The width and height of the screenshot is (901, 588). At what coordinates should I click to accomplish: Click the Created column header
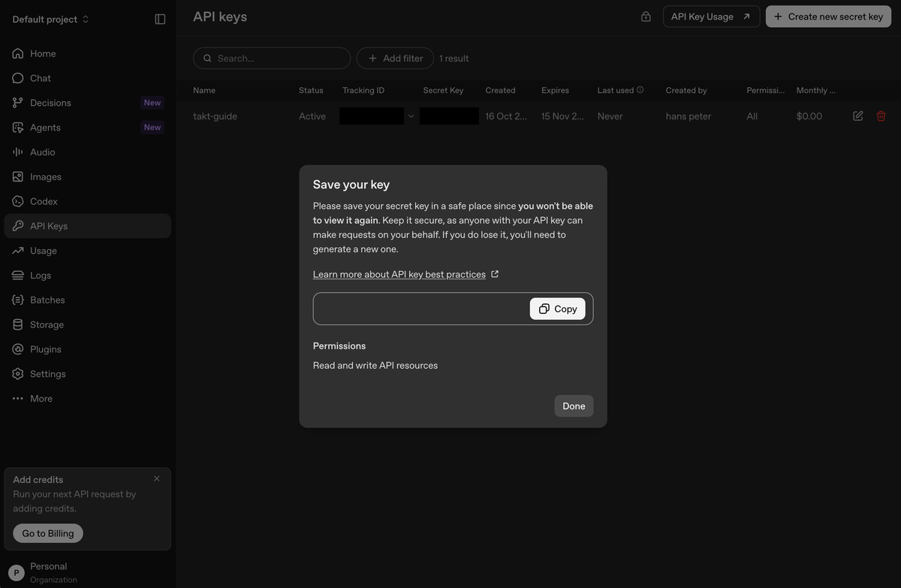click(x=500, y=90)
